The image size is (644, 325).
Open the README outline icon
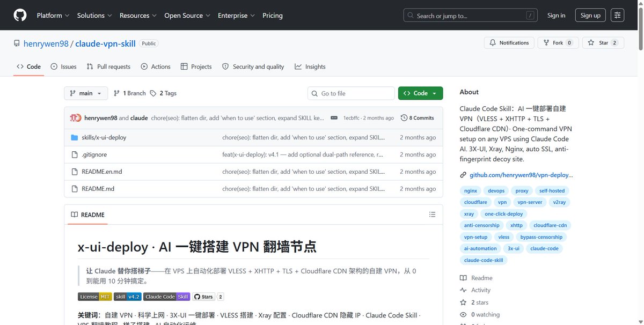point(433,215)
